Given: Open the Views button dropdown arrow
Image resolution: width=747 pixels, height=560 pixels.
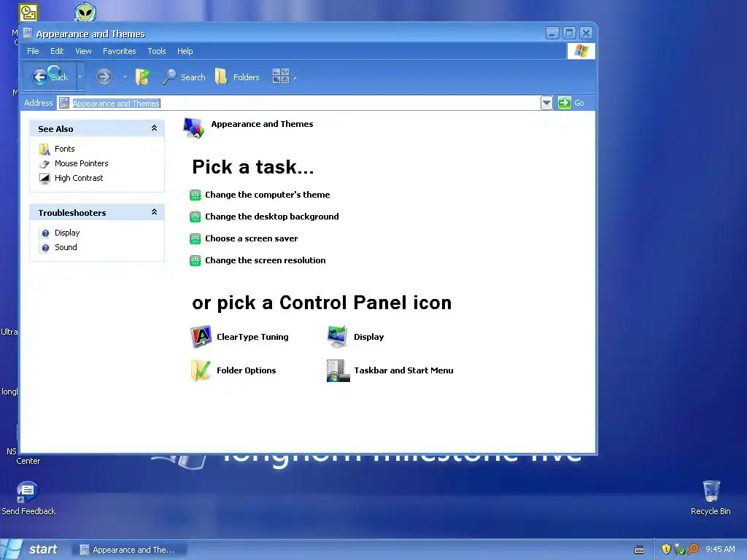Looking at the screenshot, I should coord(295,78).
